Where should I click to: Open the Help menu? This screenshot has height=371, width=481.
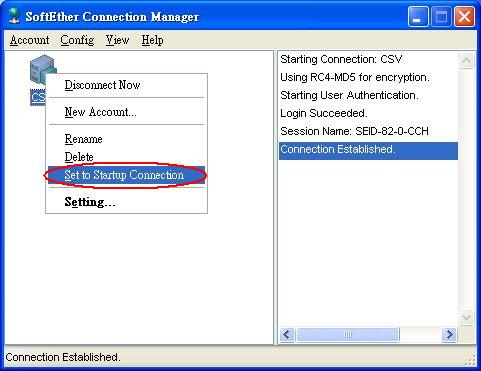152,40
